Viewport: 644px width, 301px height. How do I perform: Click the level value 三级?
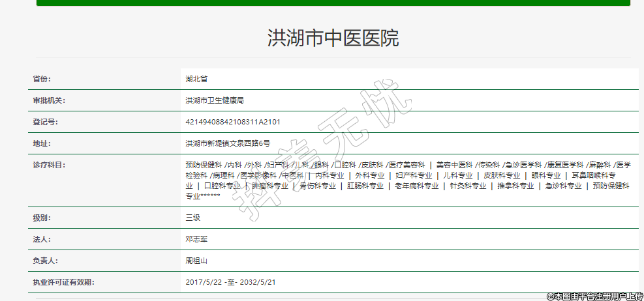(x=192, y=218)
